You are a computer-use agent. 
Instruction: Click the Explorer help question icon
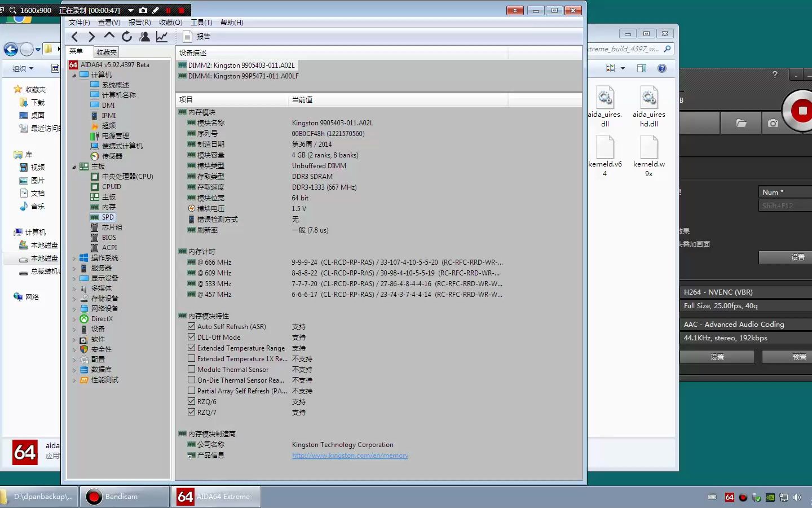[x=662, y=68]
